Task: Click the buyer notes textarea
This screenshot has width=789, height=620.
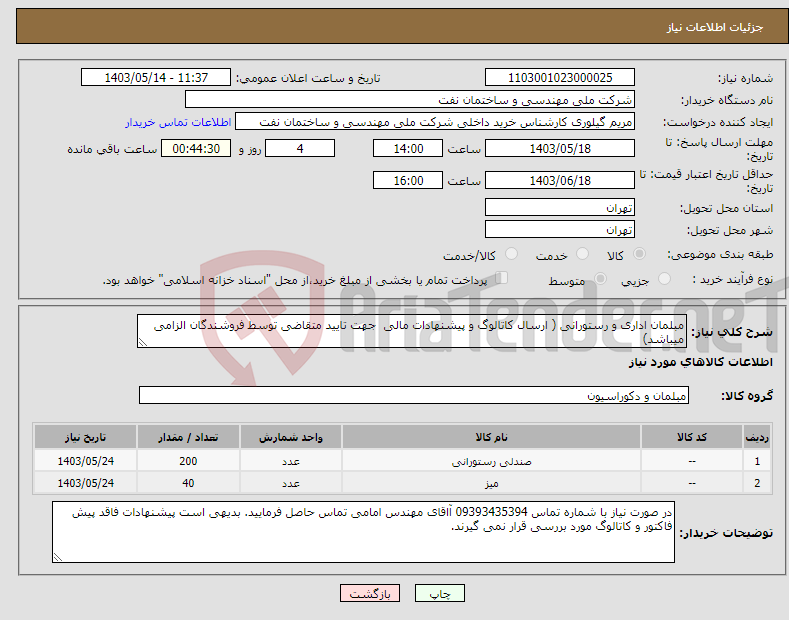Action: (x=363, y=532)
